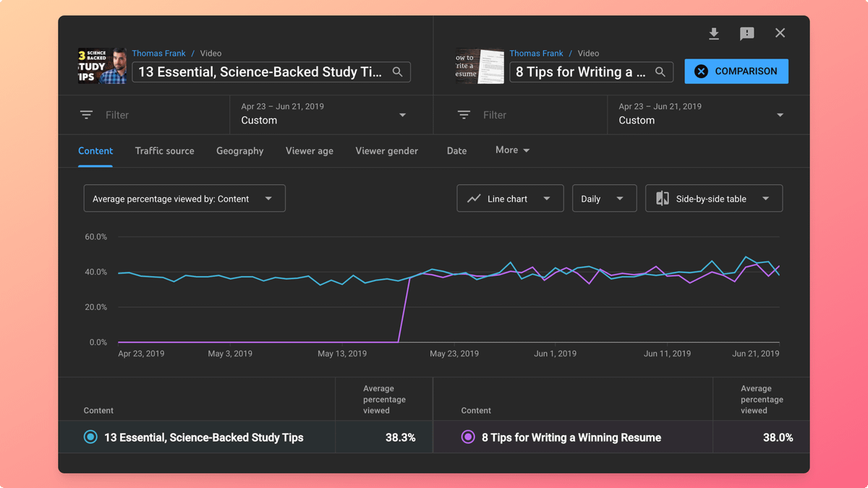The width and height of the screenshot is (868, 488).
Task: Switch to the Traffic source tab
Action: pos(164,150)
